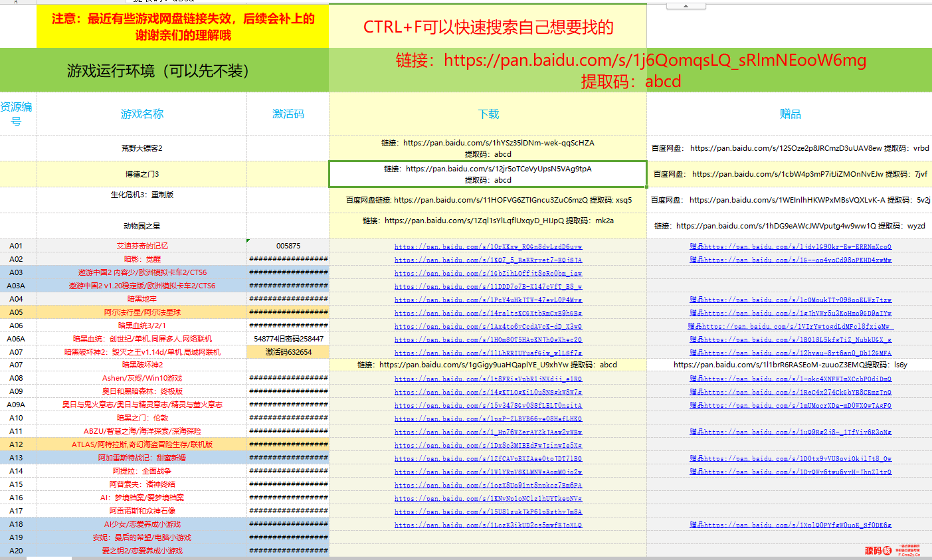Viewport: 932px width, 560px height.
Task: Select the 下载 header cell
Action: point(488,114)
